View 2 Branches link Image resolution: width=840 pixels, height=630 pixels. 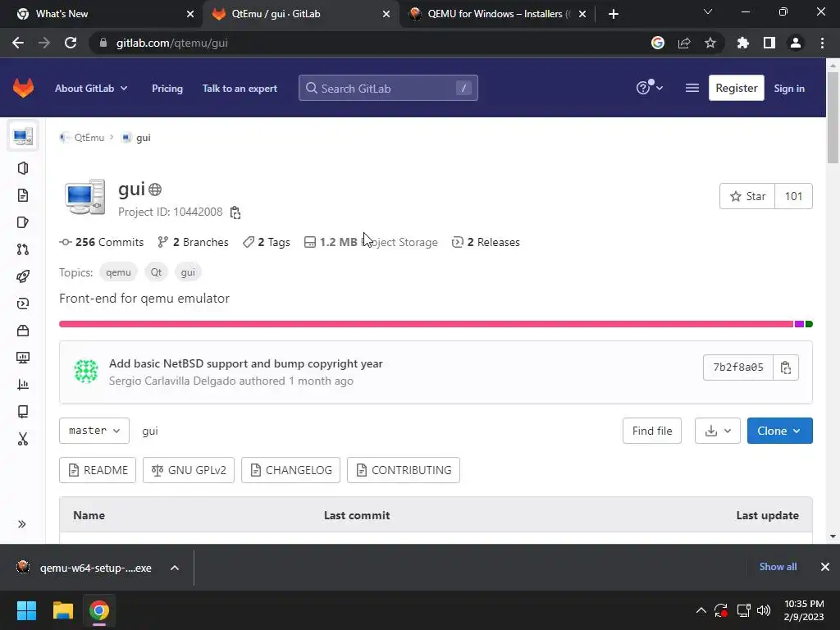point(193,242)
